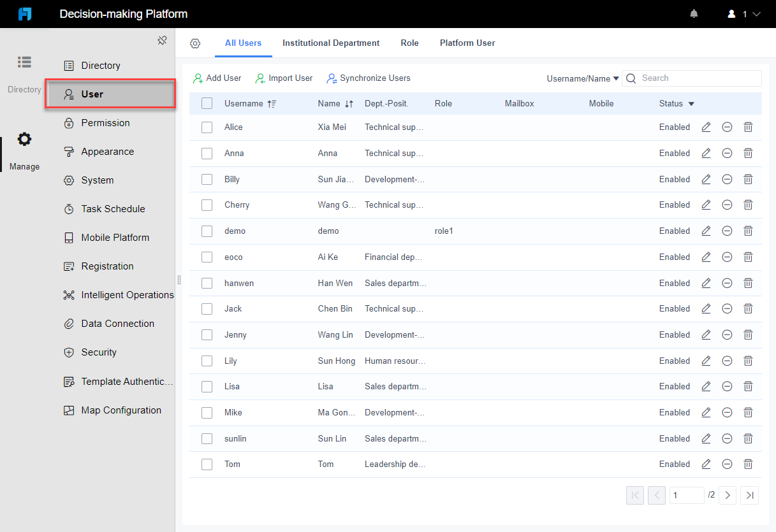Click the Add User button
The width and height of the screenshot is (776, 532).
point(217,78)
